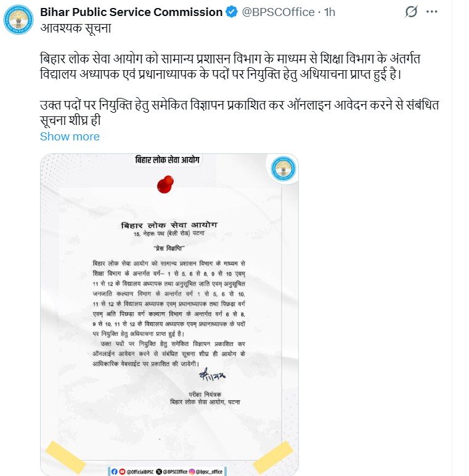Open Bihar Public Service Commission display name

[131, 12]
